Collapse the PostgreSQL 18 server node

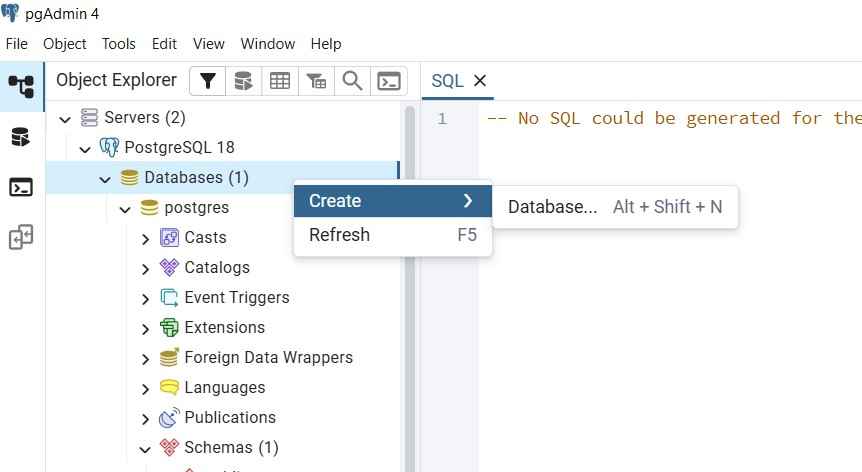(85, 149)
